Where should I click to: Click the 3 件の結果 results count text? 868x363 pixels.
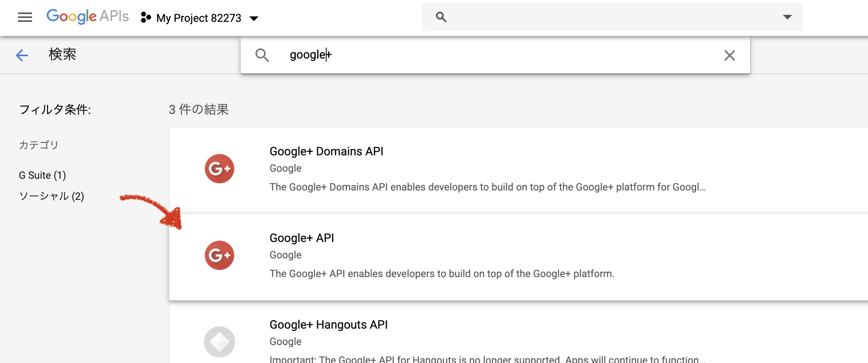199,109
